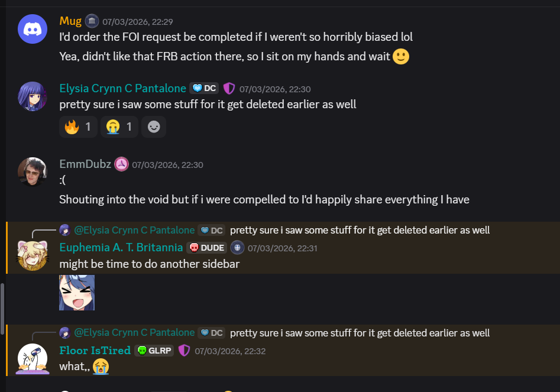Screen dimensions: 560x392
Task: Inspect the bank badge next to Mug's name
Action: tap(92, 21)
